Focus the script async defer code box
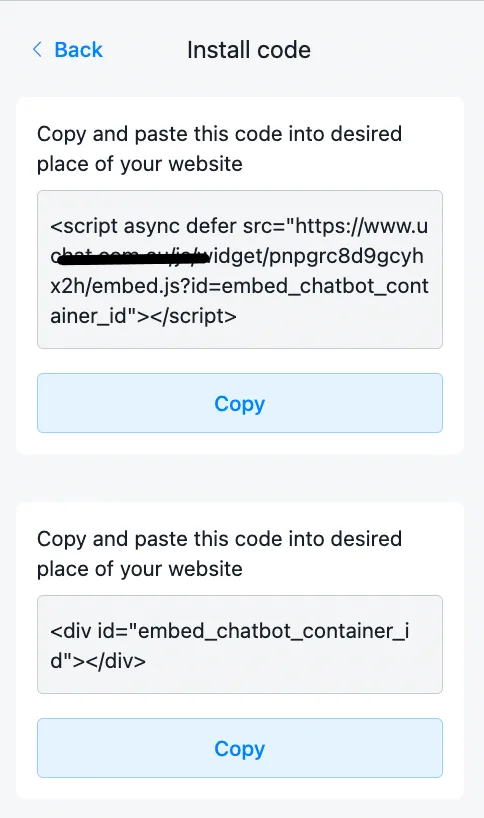This screenshot has width=484, height=818. click(240, 270)
